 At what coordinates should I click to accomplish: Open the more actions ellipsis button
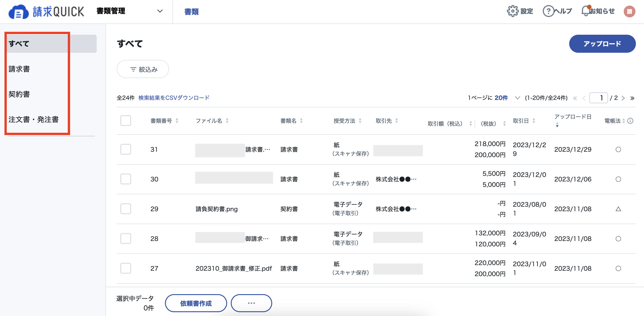tap(251, 303)
